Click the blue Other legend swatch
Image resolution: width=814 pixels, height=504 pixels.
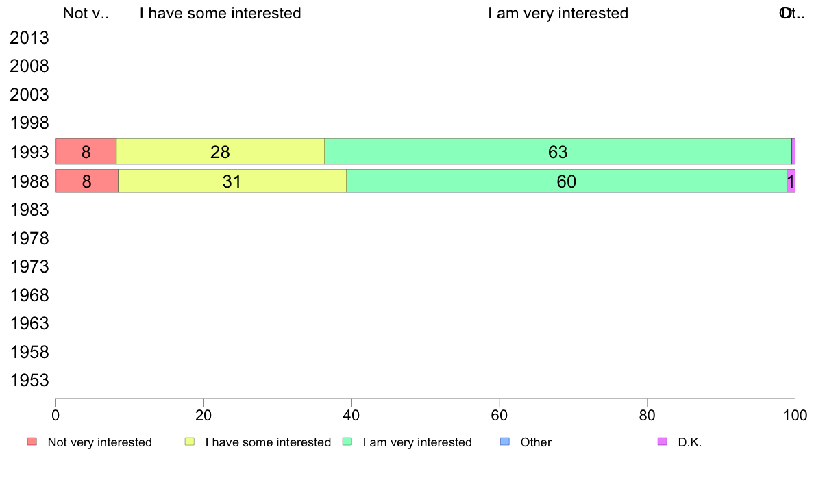pos(504,442)
